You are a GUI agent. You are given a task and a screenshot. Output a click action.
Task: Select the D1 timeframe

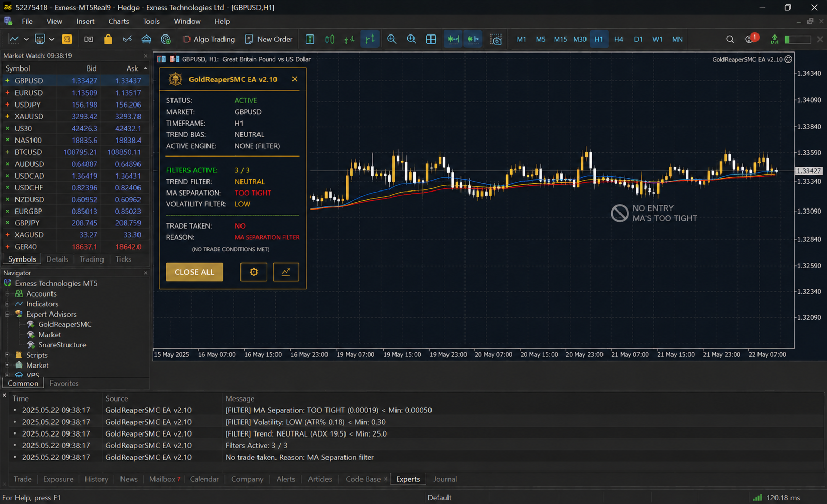pyautogui.click(x=638, y=39)
